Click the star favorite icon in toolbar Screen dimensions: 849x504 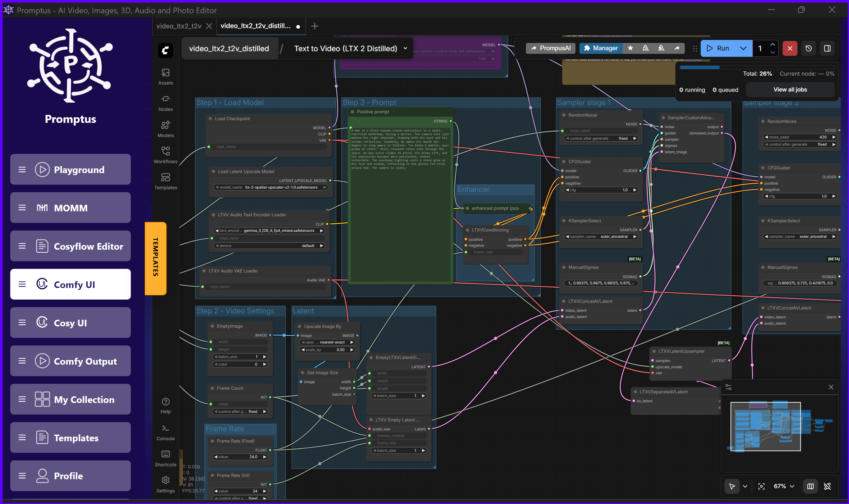[630, 48]
